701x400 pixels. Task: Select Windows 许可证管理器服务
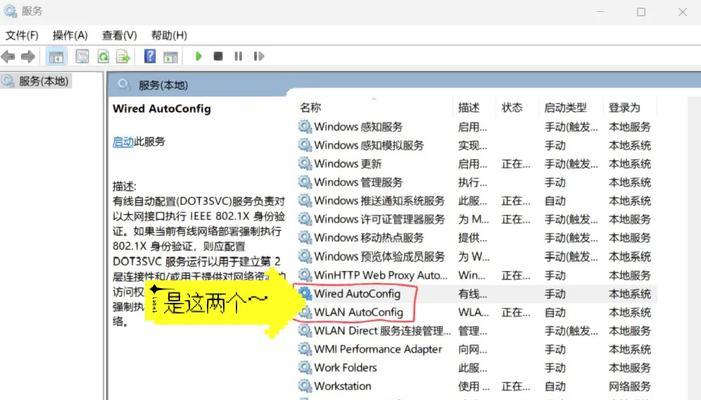[x=475, y=219]
